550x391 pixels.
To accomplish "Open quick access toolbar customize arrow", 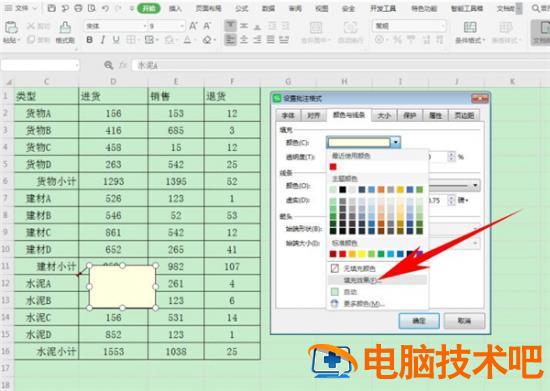I will point(132,8).
